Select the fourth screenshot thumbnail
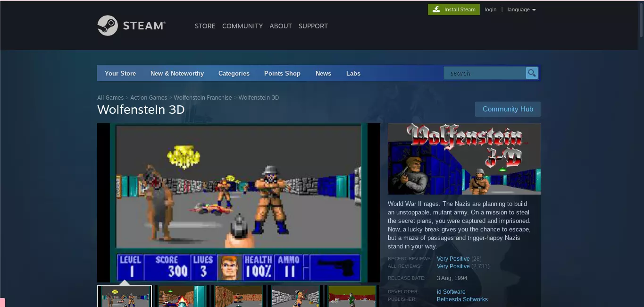The width and height of the screenshot is (644, 307). pos(294,296)
